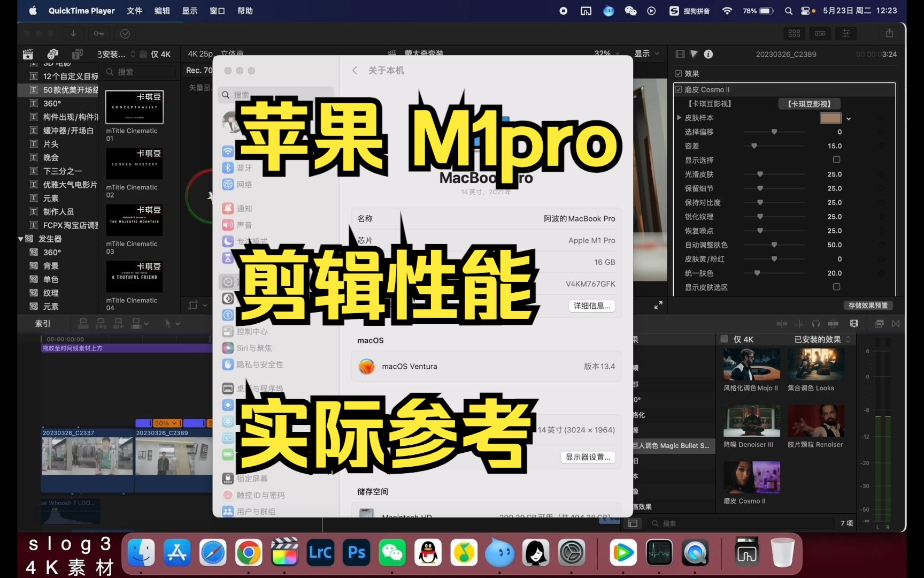
Task: Go back from 关于本机 page
Action: coord(355,71)
